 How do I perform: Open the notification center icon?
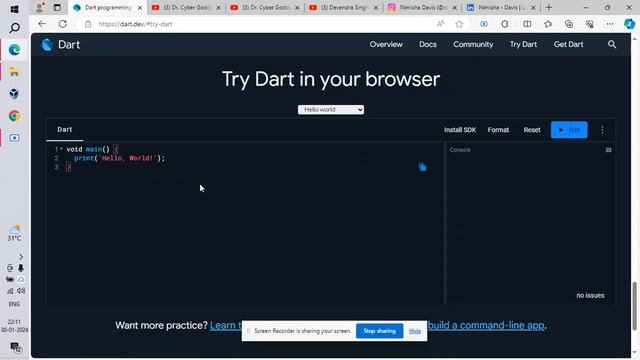pyautogui.click(x=15, y=347)
